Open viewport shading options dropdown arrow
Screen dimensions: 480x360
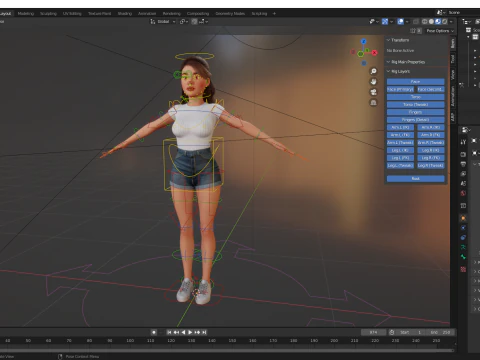[451, 22]
